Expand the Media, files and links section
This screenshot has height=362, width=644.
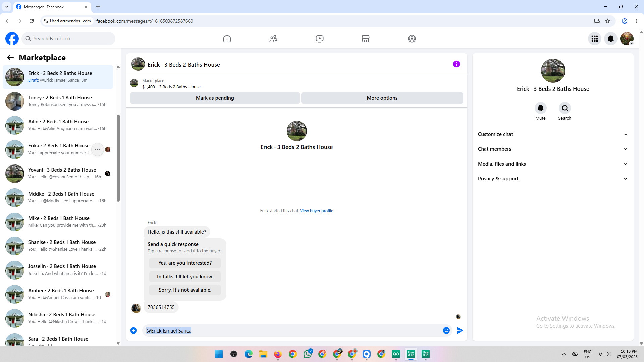point(553,164)
